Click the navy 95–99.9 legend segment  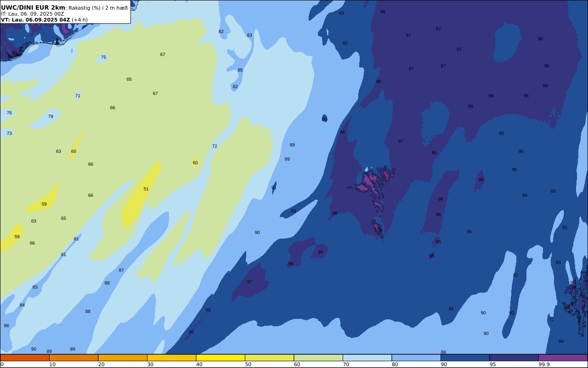pos(514,357)
